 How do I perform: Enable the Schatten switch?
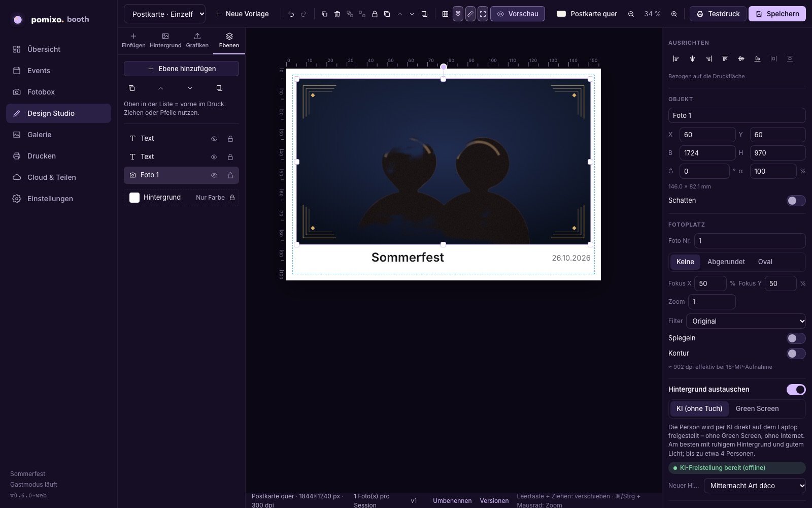(x=796, y=201)
